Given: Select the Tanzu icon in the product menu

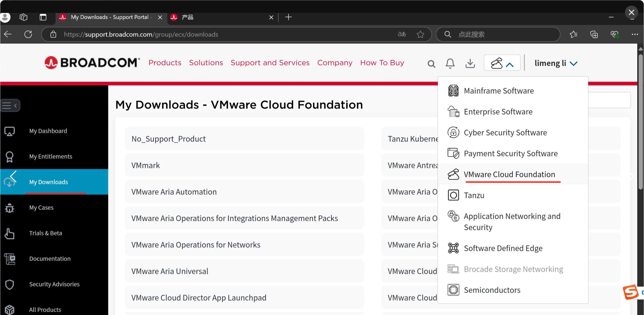Looking at the screenshot, I should [453, 195].
